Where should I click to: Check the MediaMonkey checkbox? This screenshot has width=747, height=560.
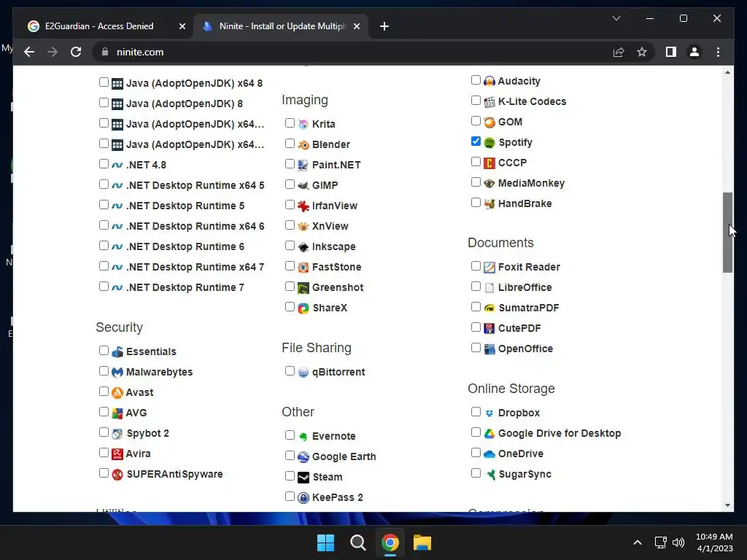tap(476, 182)
